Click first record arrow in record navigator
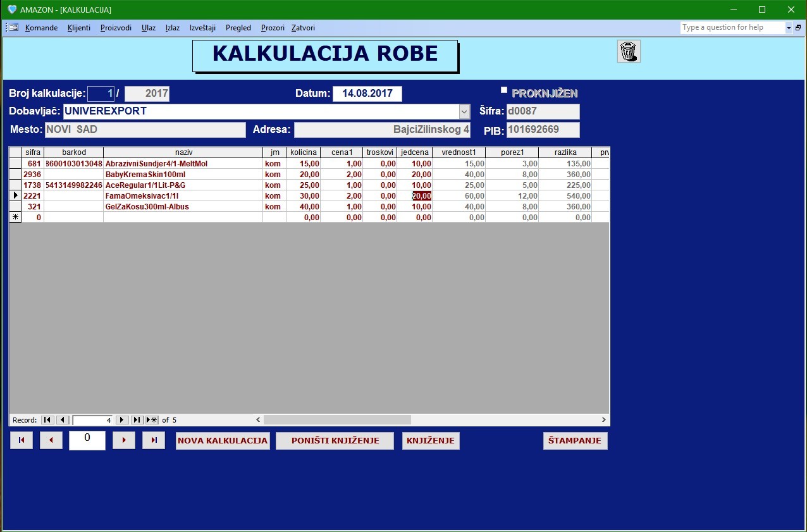Image resolution: width=807 pixels, height=532 pixels. (x=47, y=420)
